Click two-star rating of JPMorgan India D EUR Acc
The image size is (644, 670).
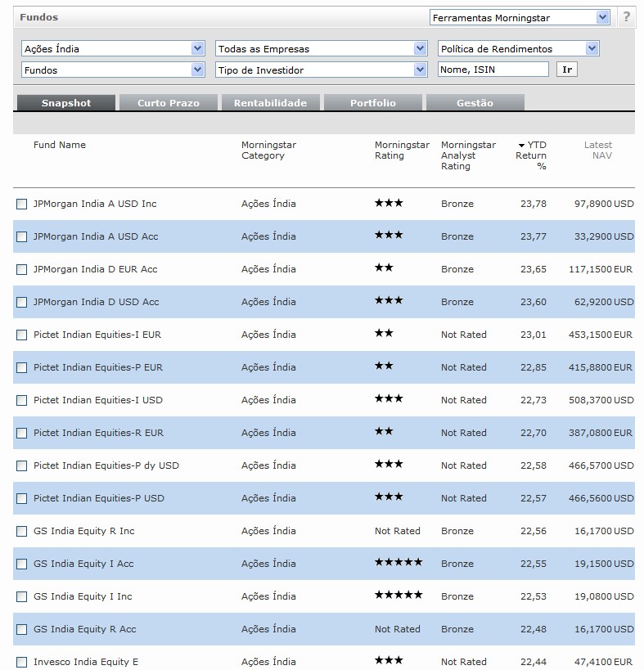click(384, 268)
